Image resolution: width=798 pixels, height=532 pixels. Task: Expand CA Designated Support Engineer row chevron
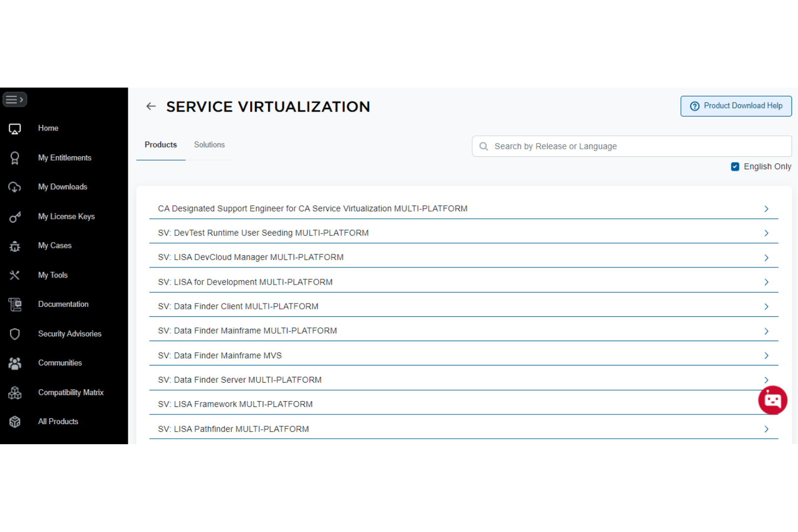coord(766,209)
